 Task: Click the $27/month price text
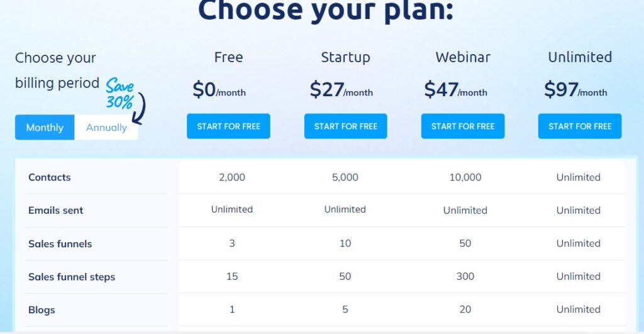click(x=341, y=89)
